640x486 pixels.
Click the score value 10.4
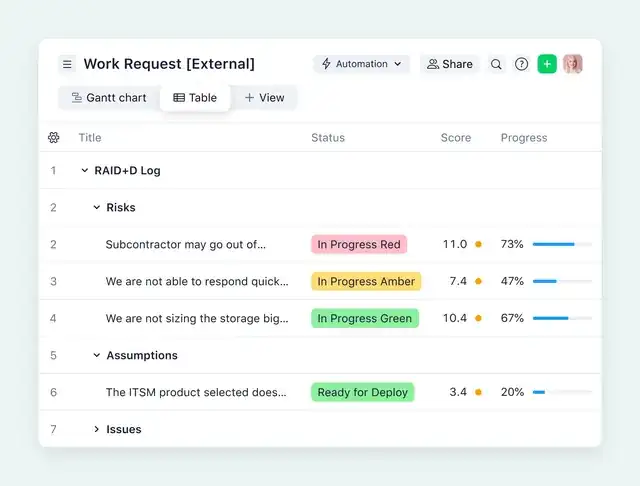pos(455,318)
